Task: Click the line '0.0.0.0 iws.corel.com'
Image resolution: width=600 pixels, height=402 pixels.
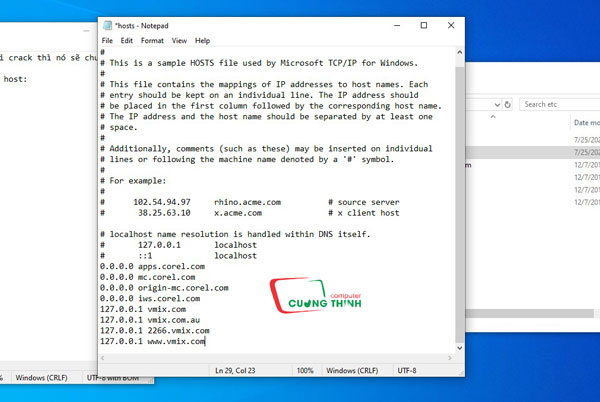Action: (150, 298)
